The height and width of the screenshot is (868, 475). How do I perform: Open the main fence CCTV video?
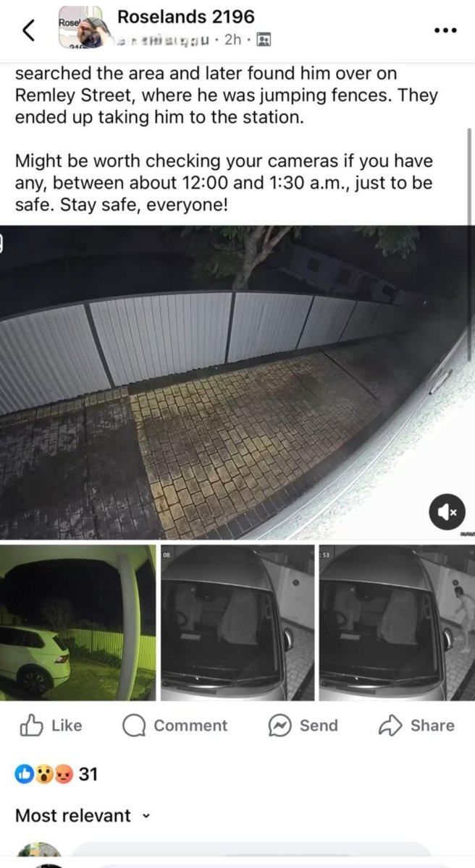pyautogui.click(x=237, y=382)
